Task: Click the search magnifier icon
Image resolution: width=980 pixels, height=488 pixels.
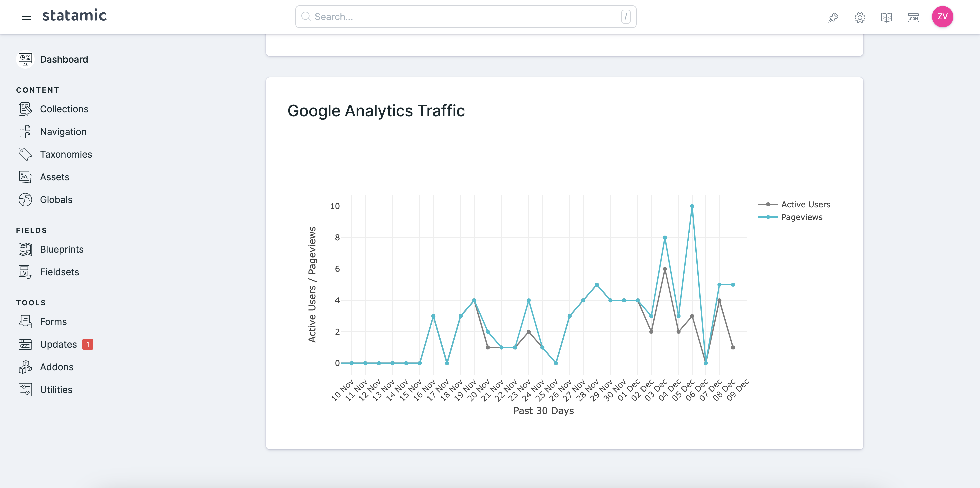Action: (x=306, y=17)
